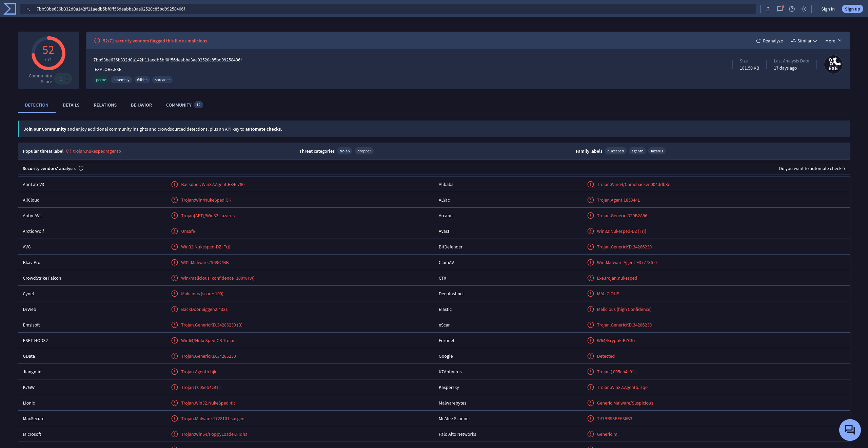This screenshot has width=868, height=448.
Task: Select the DETECTION tab
Action: [x=37, y=105]
